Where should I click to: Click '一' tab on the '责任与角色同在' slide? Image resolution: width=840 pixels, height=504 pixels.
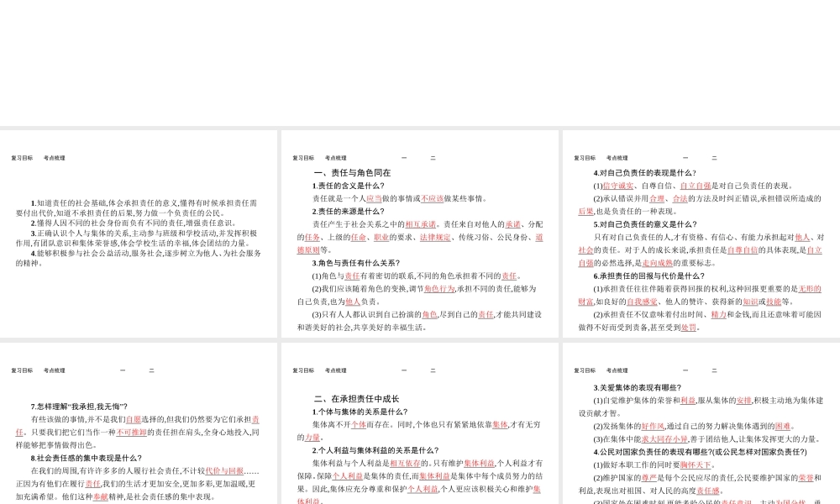pyautogui.click(x=404, y=158)
